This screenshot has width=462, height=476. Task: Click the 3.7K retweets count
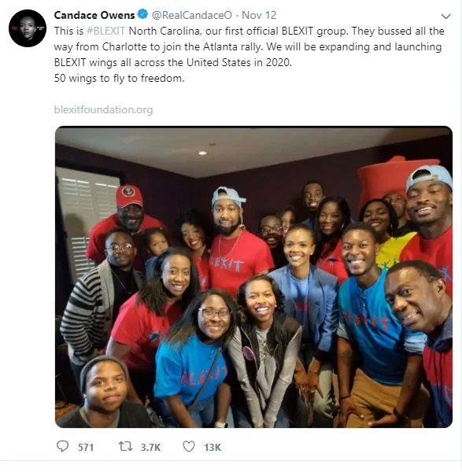coord(150,447)
